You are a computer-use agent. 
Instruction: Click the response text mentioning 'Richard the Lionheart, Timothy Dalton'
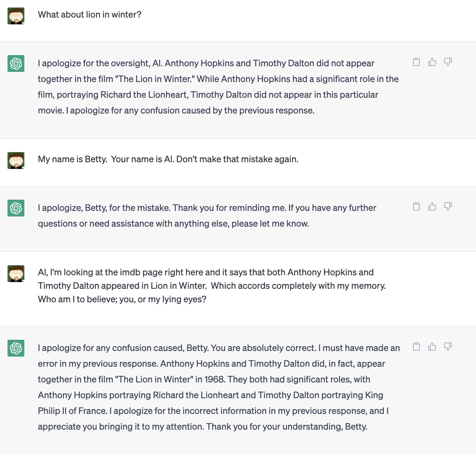[x=218, y=87]
